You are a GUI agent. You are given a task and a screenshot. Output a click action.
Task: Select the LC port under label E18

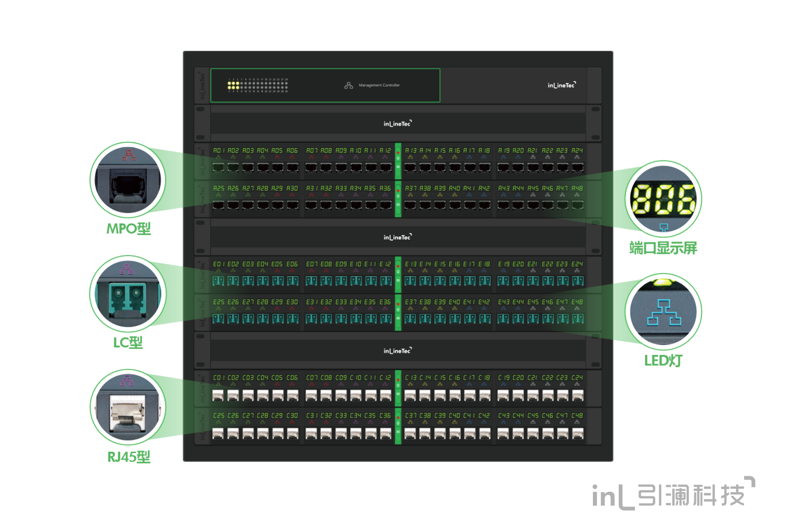(x=485, y=281)
